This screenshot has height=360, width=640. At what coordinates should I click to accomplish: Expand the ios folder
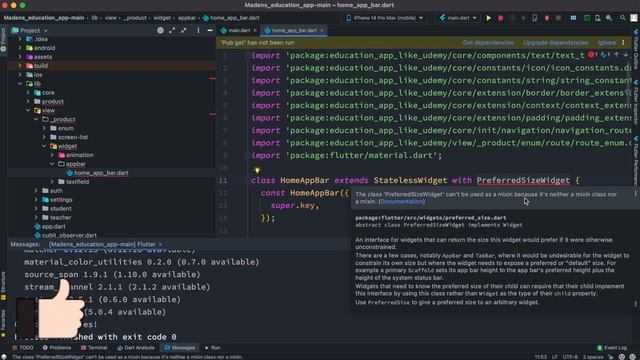click(20, 75)
